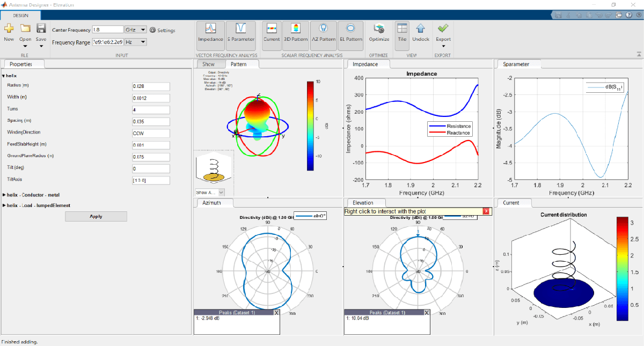Viewport: 644px width, 346px height.
Task: Open the Save dropdown arrow
Action: (41, 46)
